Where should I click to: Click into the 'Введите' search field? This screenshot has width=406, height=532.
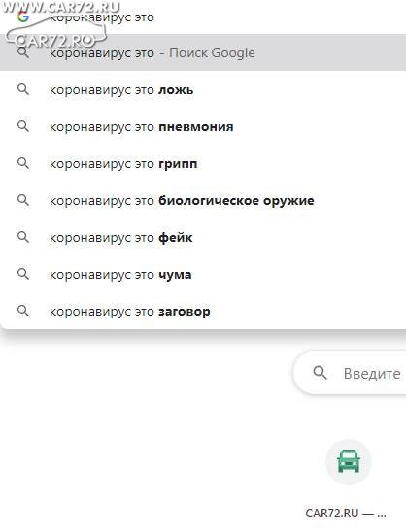click(x=350, y=373)
